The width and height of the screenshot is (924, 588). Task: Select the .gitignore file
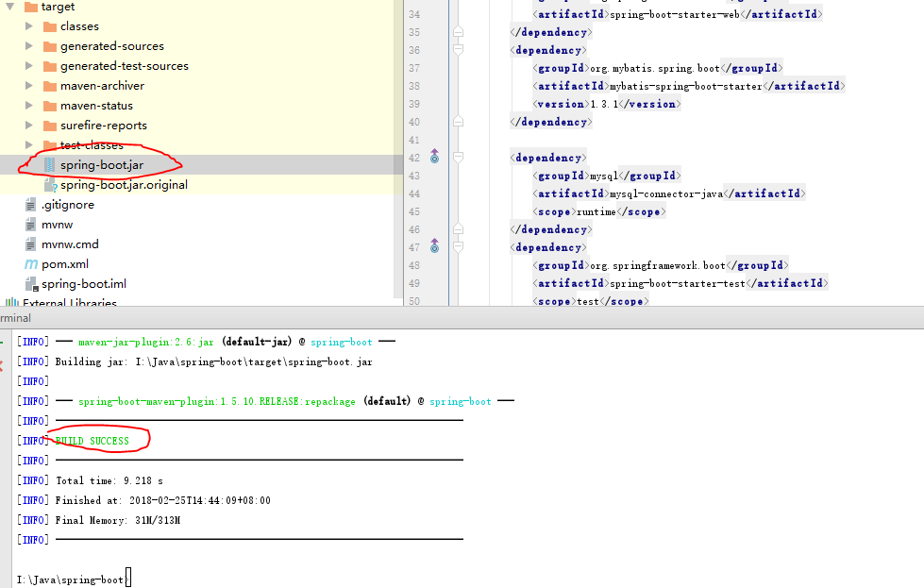(68, 205)
